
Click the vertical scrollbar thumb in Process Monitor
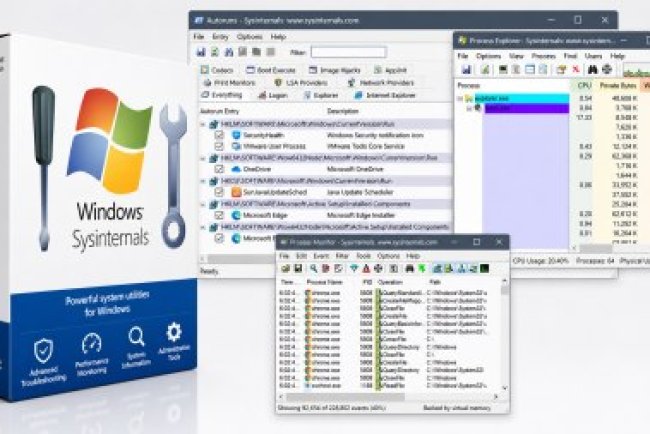[504, 290]
